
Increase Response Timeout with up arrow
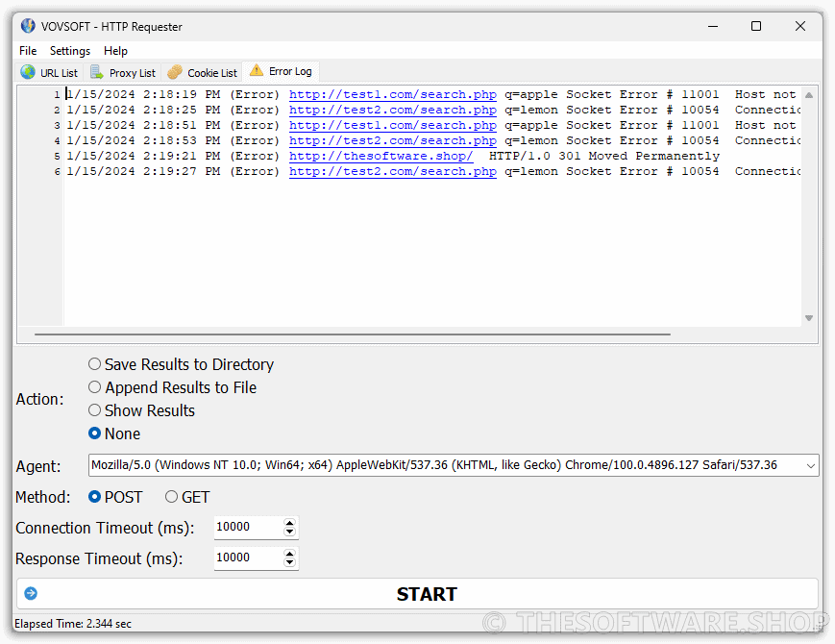(x=289, y=554)
